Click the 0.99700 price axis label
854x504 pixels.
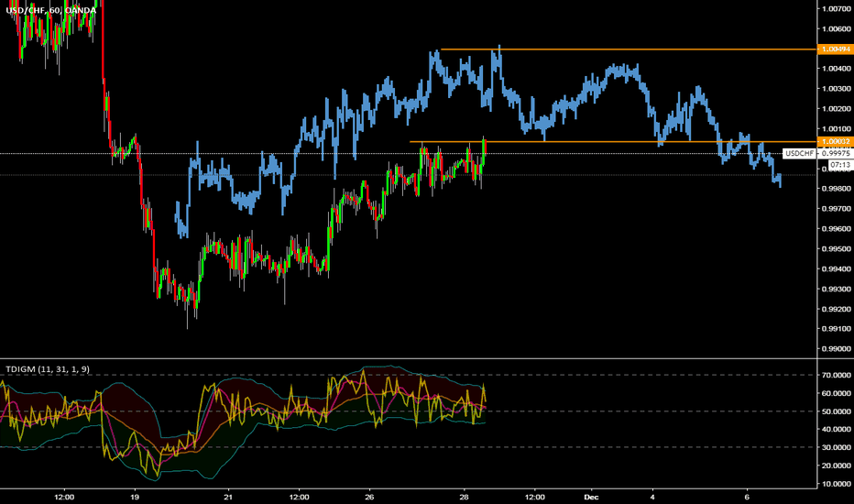[x=837, y=209]
